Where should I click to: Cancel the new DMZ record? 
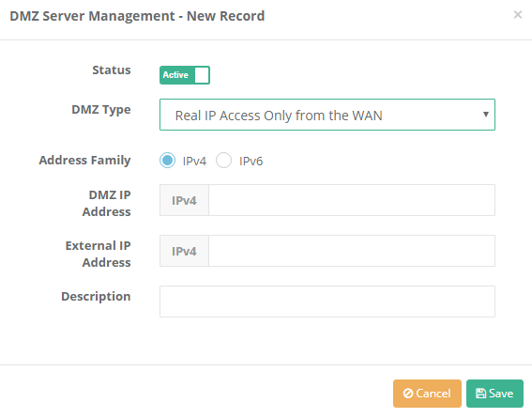click(427, 394)
